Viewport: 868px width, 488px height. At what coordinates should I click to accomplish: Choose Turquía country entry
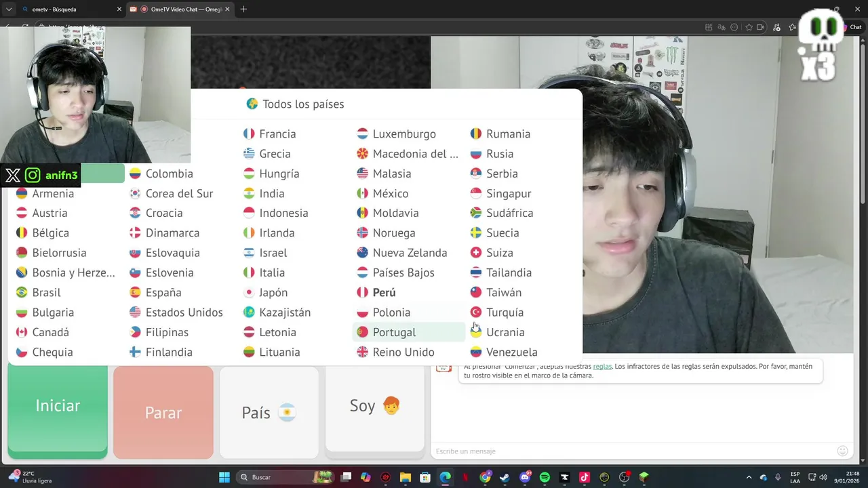[x=497, y=312]
